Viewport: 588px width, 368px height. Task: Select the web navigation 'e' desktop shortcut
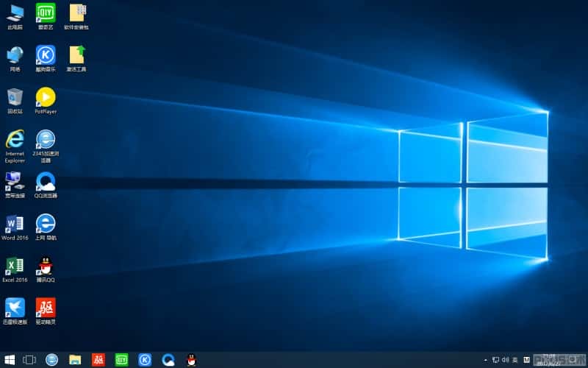coord(46,227)
